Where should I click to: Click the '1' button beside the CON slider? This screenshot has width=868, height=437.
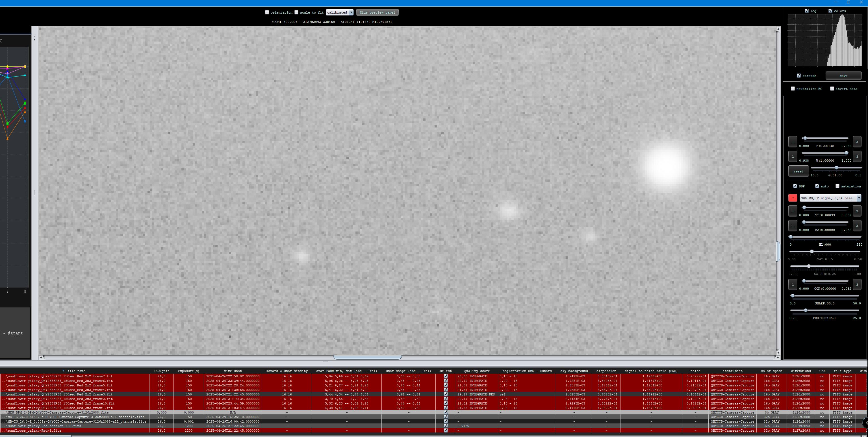[793, 284]
